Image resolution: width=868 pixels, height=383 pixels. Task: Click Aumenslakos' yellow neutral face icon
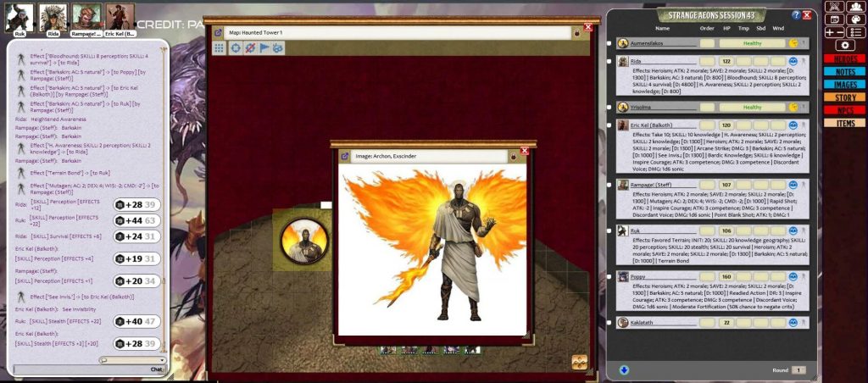tap(793, 43)
